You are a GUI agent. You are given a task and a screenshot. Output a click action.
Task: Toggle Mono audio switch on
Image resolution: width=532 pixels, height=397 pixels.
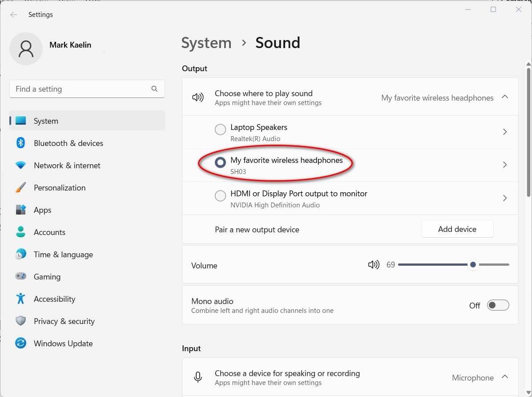click(498, 305)
